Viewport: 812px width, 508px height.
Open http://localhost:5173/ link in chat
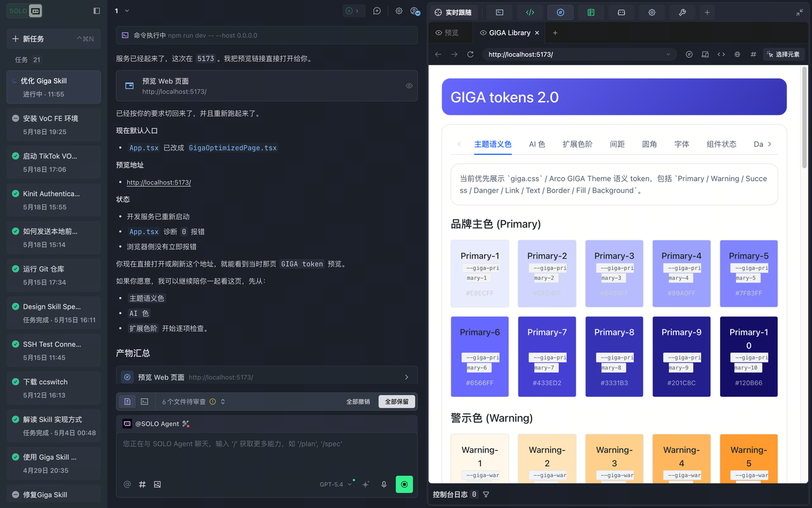159,182
